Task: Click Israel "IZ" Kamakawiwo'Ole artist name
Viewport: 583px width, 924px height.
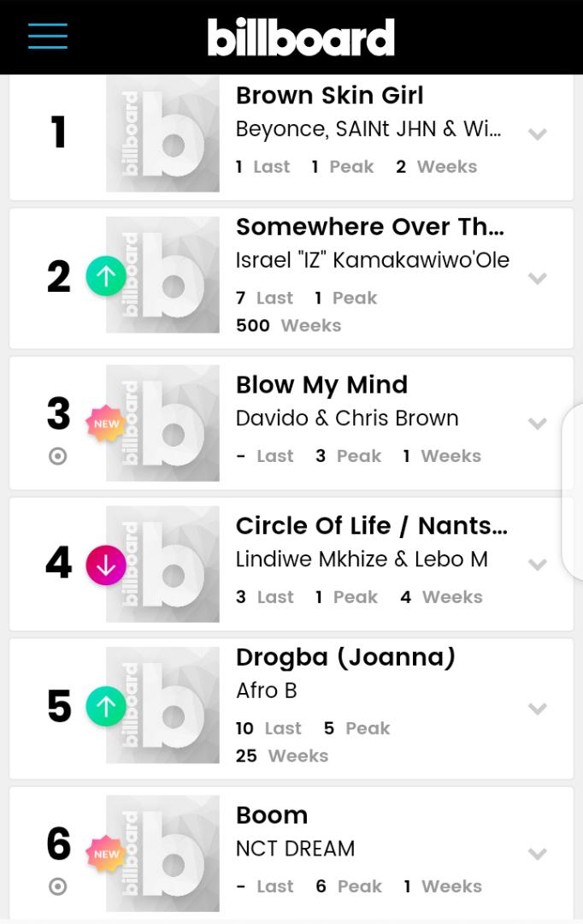Action: (372, 260)
